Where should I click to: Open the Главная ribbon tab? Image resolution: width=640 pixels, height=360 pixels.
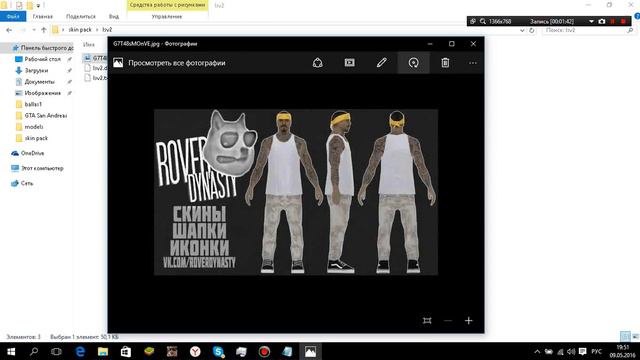pyautogui.click(x=42, y=16)
